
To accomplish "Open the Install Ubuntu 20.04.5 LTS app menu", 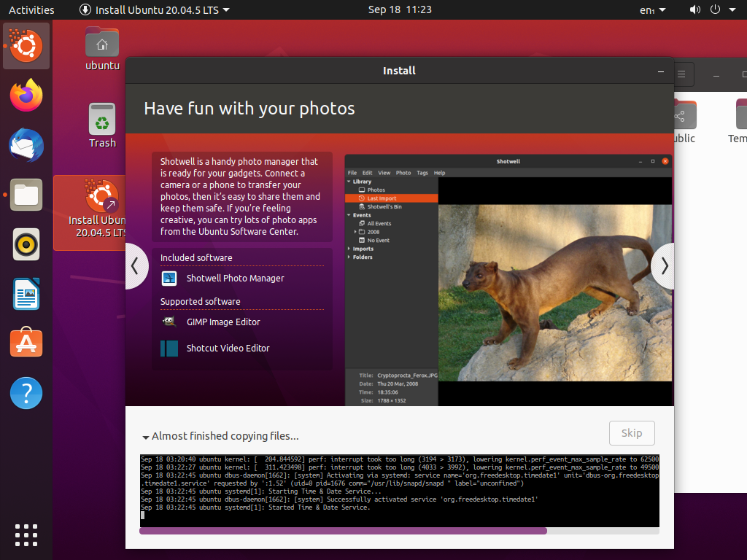I will [154, 10].
